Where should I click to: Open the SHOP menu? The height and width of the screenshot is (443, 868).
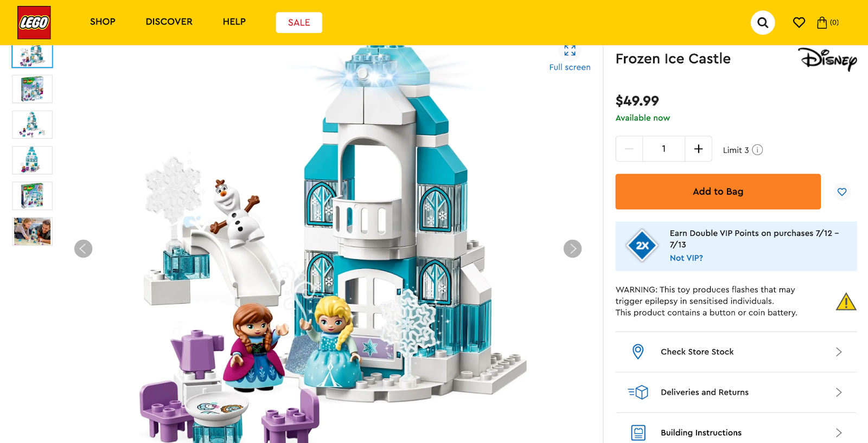pyautogui.click(x=103, y=22)
